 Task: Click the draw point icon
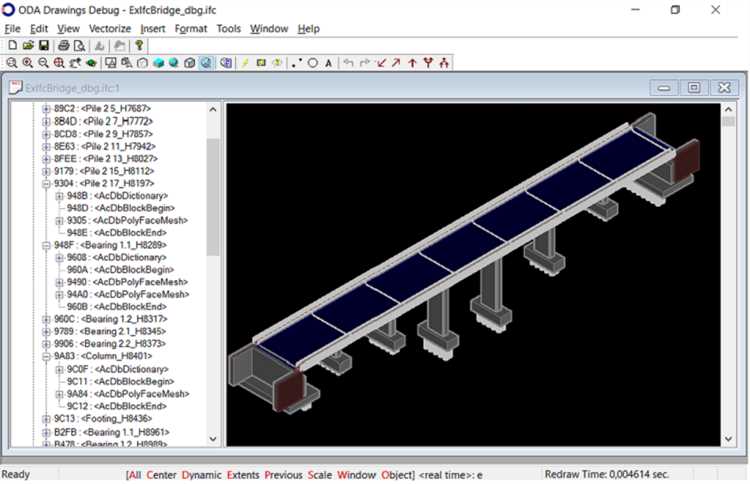(x=297, y=63)
